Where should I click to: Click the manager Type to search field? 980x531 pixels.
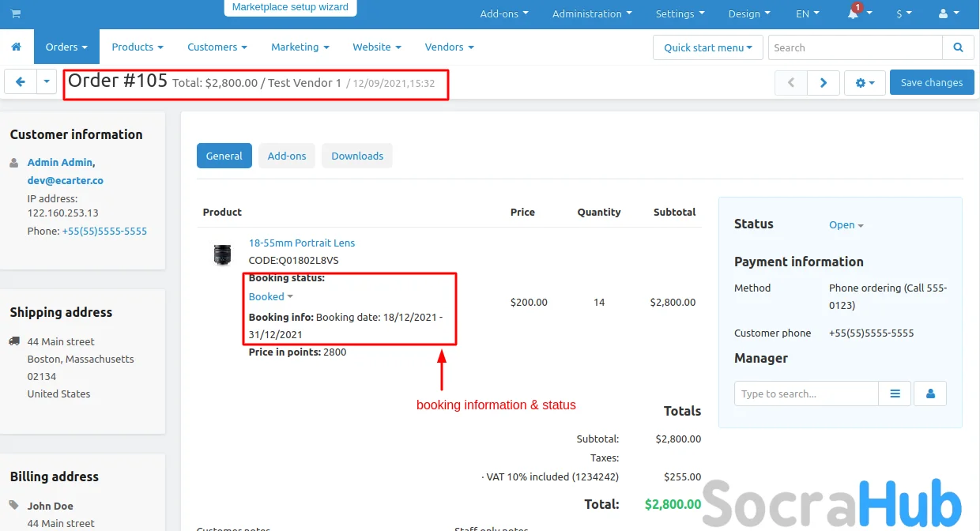806,394
